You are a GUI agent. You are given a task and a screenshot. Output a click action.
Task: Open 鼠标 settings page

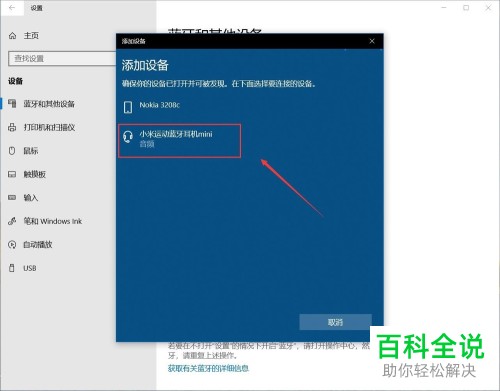(31, 151)
